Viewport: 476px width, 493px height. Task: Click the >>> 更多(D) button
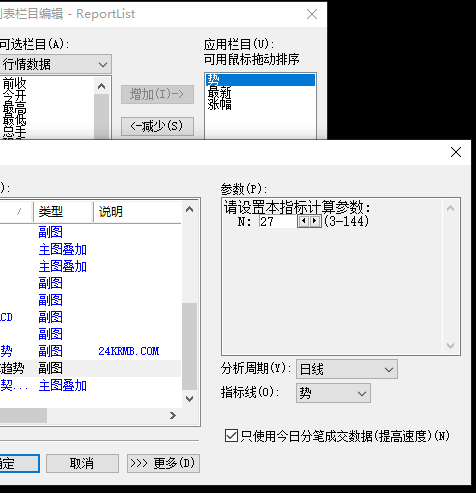[x=163, y=463]
